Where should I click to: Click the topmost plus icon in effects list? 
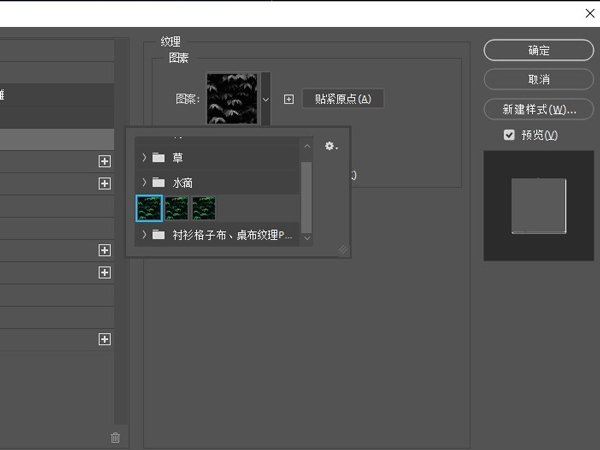click(x=104, y=161)
